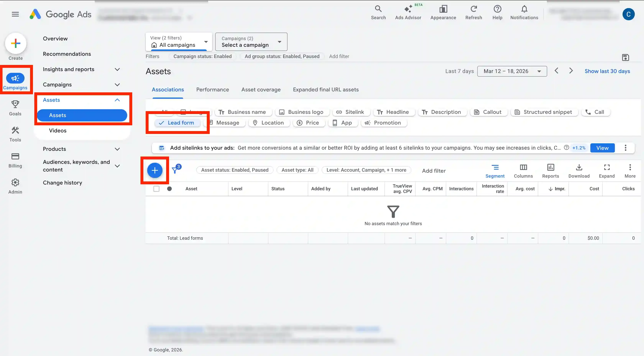Open Admin in left rail

click(x=15, y=186)
